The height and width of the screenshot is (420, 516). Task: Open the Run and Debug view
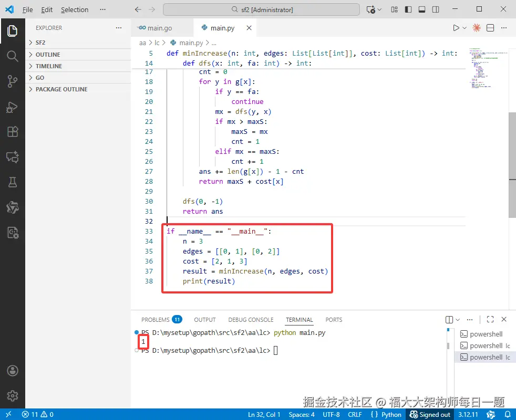[x=13, y=107]
